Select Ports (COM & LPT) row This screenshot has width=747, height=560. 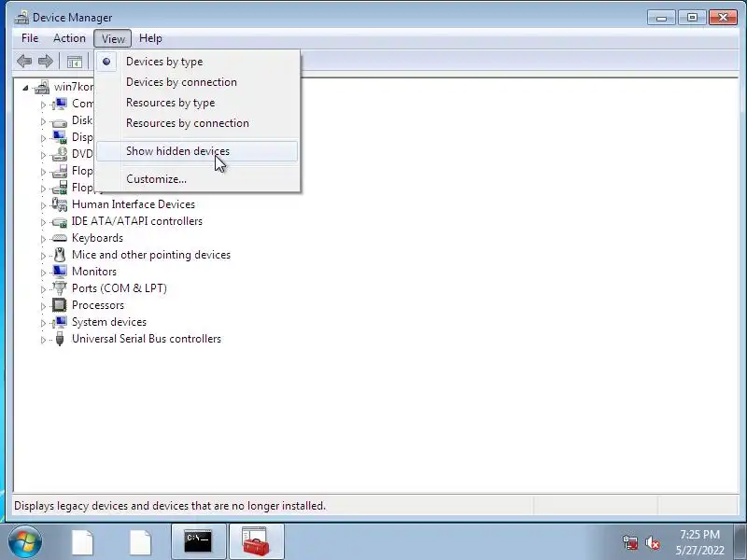120,288
